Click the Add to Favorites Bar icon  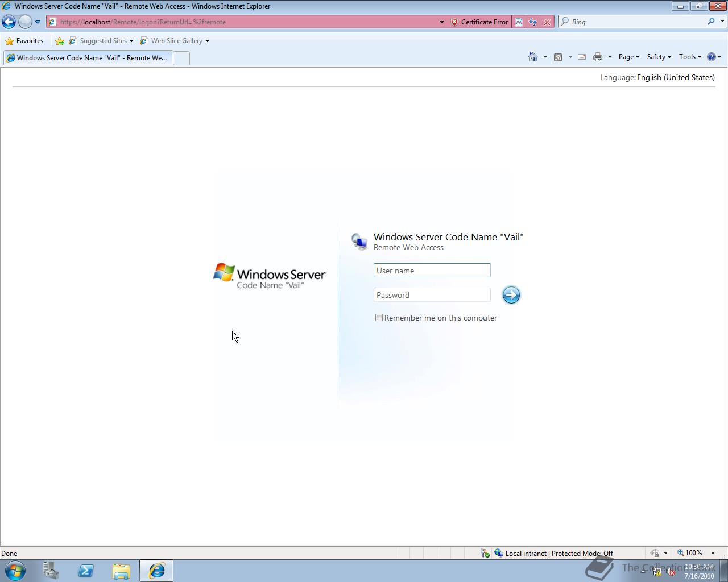pyautogui.click(x=60, y=41)
